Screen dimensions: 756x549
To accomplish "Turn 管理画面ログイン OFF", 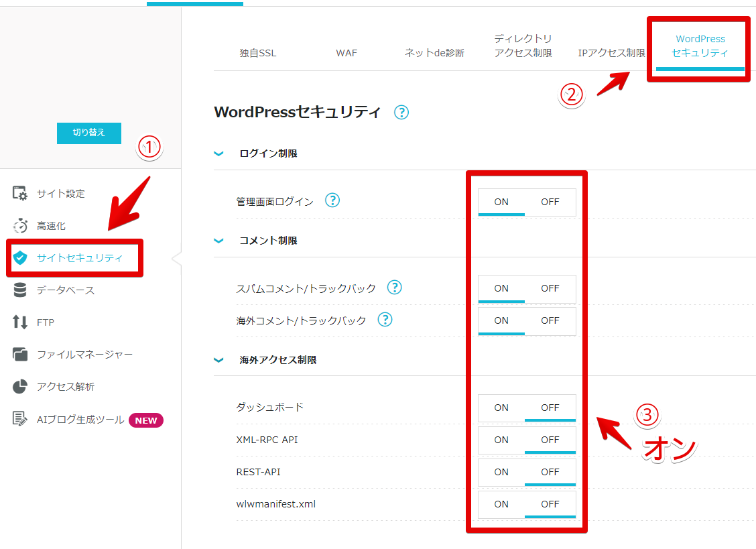I will 550,202.
